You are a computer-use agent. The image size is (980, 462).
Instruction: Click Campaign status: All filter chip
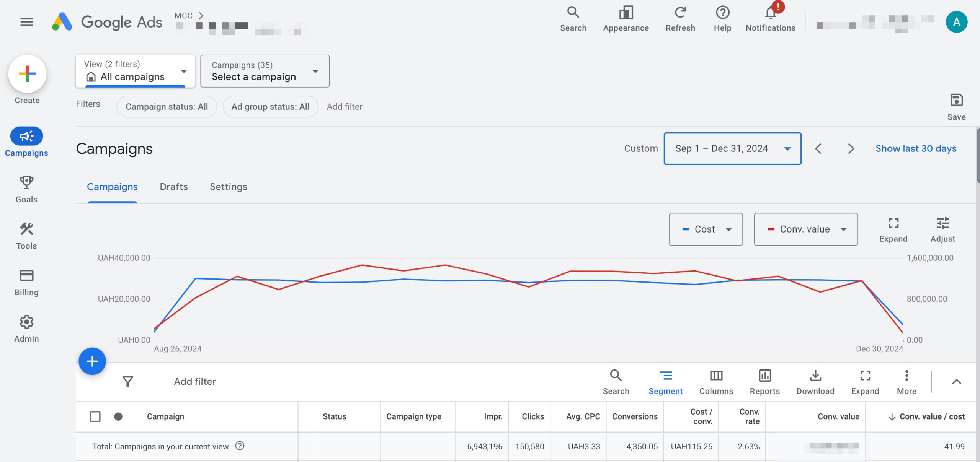167,106
